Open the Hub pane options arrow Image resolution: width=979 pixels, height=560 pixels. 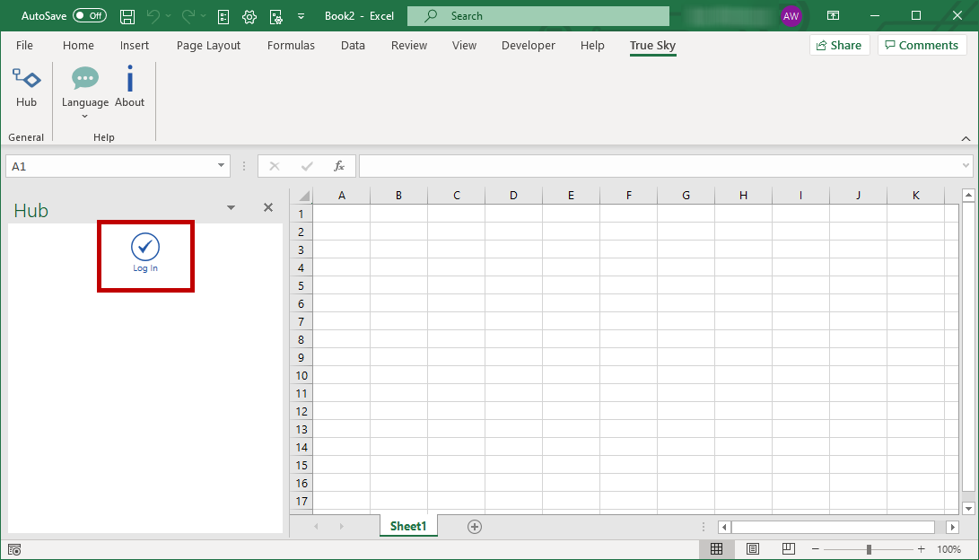tap(231, 208)
